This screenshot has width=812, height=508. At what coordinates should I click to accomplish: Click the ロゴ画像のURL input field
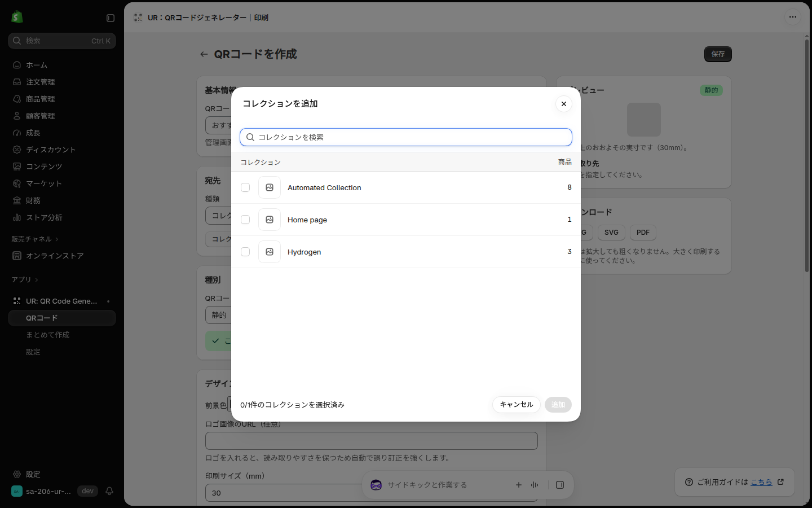[372, 441]
